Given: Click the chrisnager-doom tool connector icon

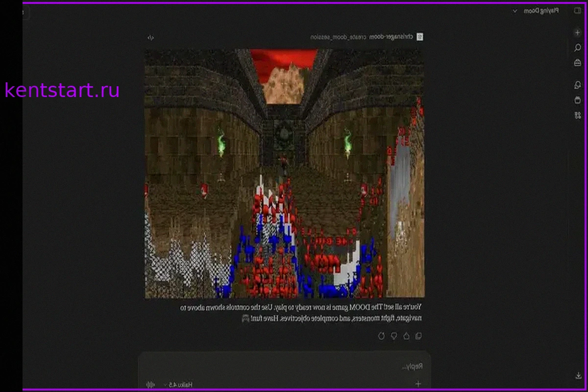Looking at the screenshot, I should click(419, 37).
